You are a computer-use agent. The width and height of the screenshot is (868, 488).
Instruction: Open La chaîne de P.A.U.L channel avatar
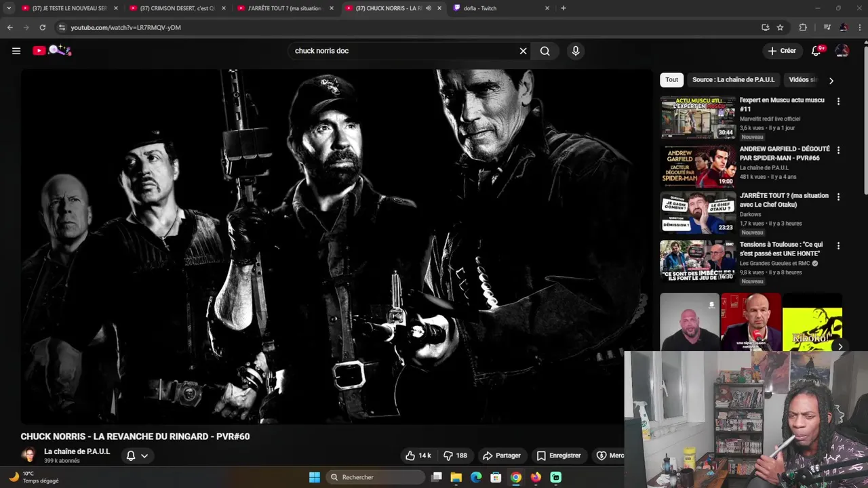[x=28, y=455]
